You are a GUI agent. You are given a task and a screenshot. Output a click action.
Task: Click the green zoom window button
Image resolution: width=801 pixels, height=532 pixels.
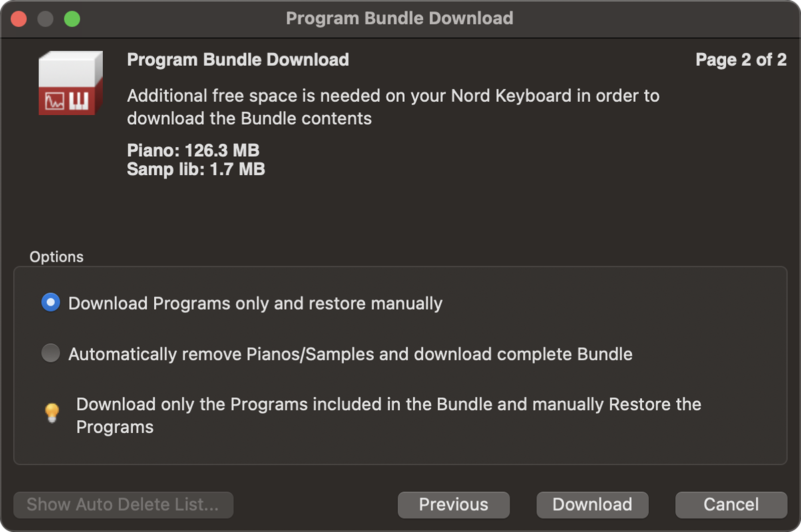pyautogui.click(x=72, y=19)
